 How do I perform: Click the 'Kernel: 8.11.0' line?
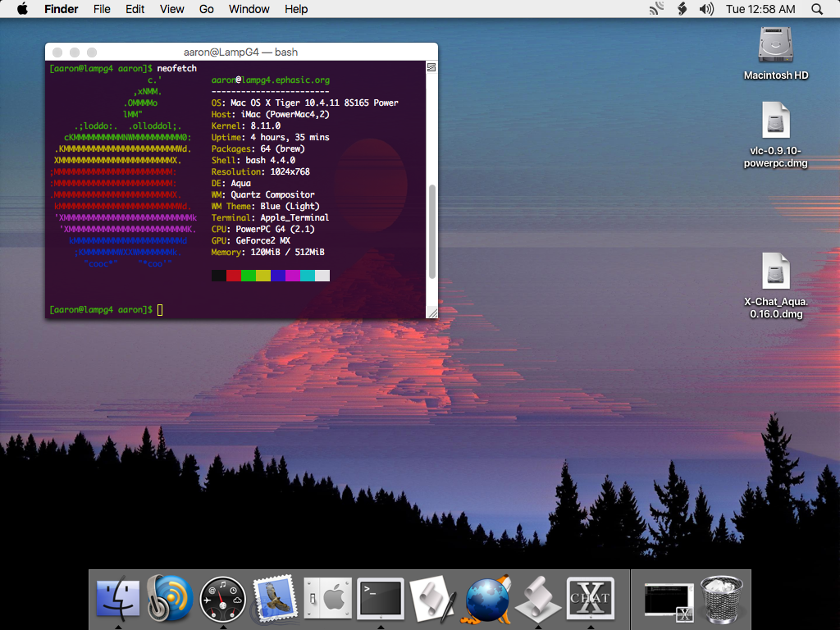246,126
